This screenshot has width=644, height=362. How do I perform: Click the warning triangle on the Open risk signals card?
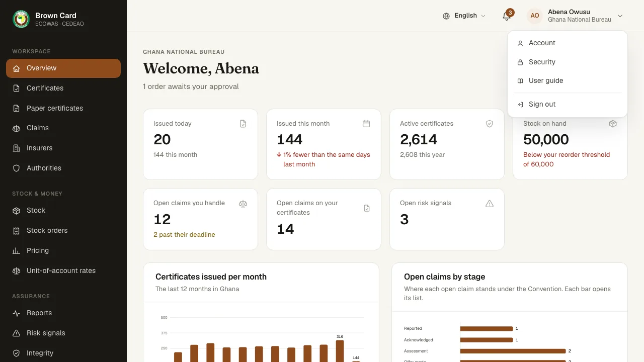490,204
